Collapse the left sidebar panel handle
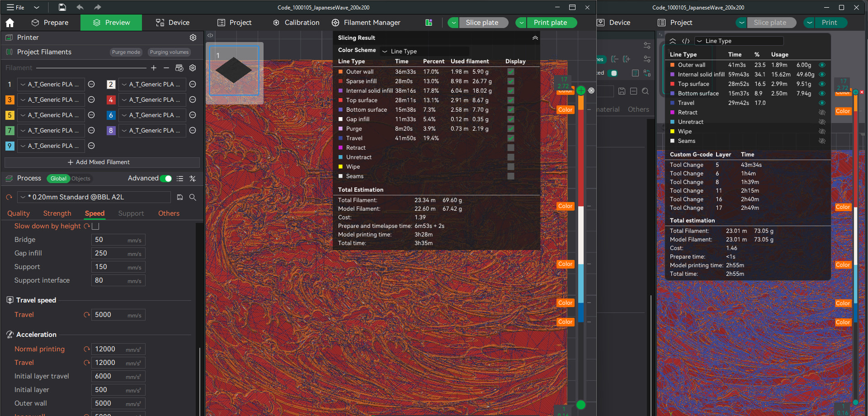This screenshot has height=416, width=868. pos(210,35)
